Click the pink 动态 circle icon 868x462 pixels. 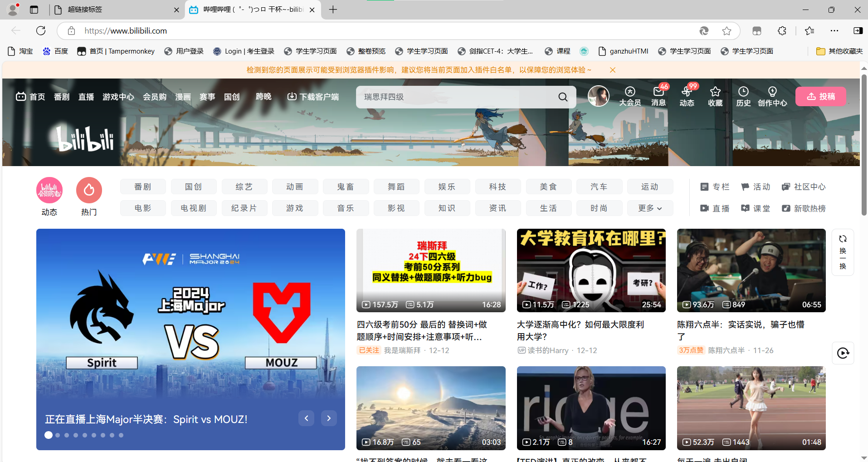coord(49,190)
